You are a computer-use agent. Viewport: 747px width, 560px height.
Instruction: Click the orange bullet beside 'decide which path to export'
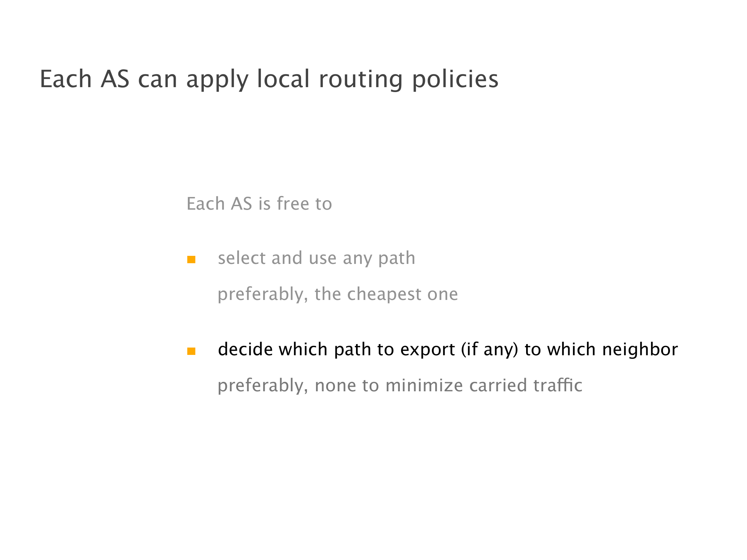point(191,351)
